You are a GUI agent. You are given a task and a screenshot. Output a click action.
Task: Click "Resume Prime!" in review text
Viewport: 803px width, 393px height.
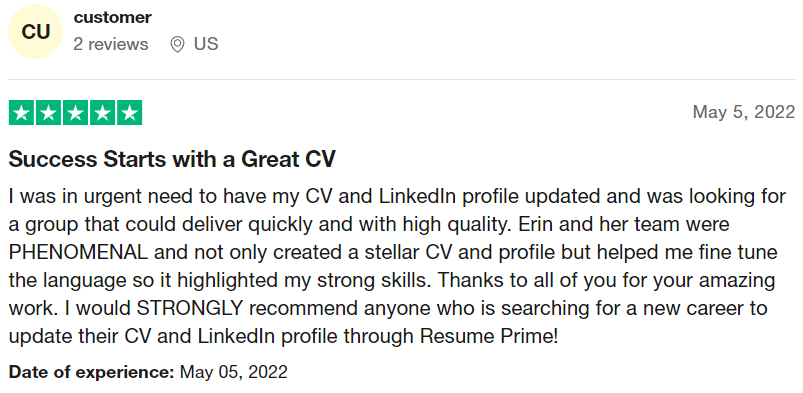(489, 337)
